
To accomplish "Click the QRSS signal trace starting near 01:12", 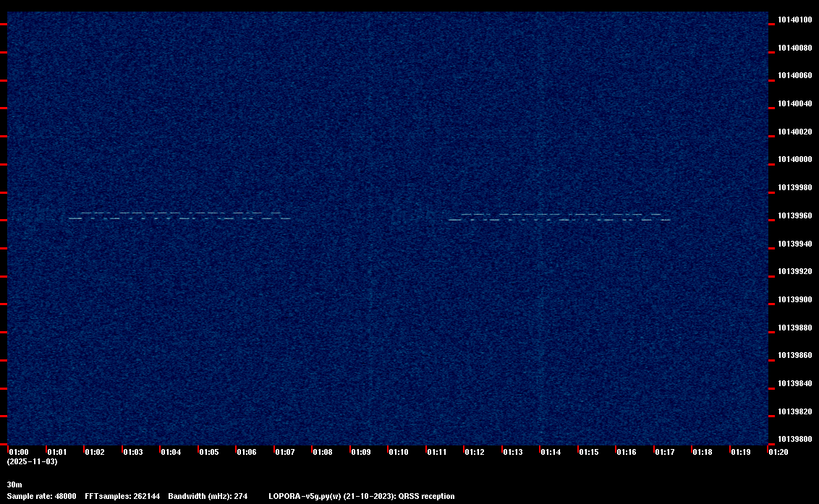I will (x=559, y=217).
